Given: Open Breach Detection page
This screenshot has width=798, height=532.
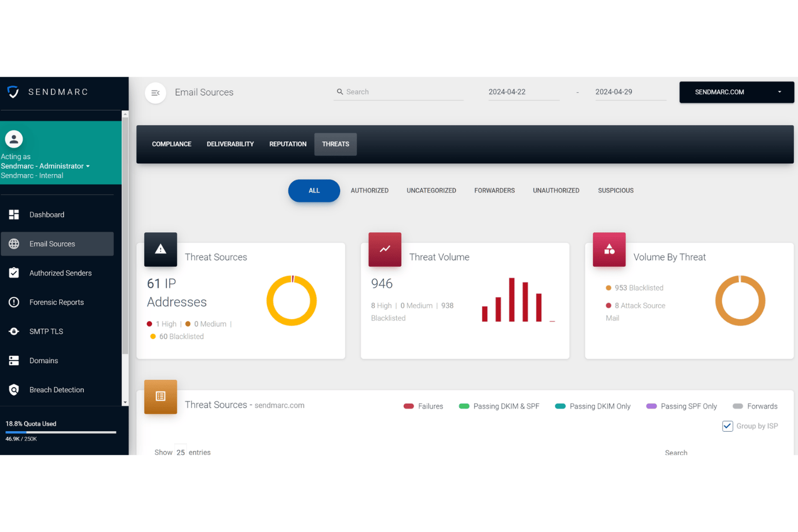Looking at the screenshot, I should (57, 390).
